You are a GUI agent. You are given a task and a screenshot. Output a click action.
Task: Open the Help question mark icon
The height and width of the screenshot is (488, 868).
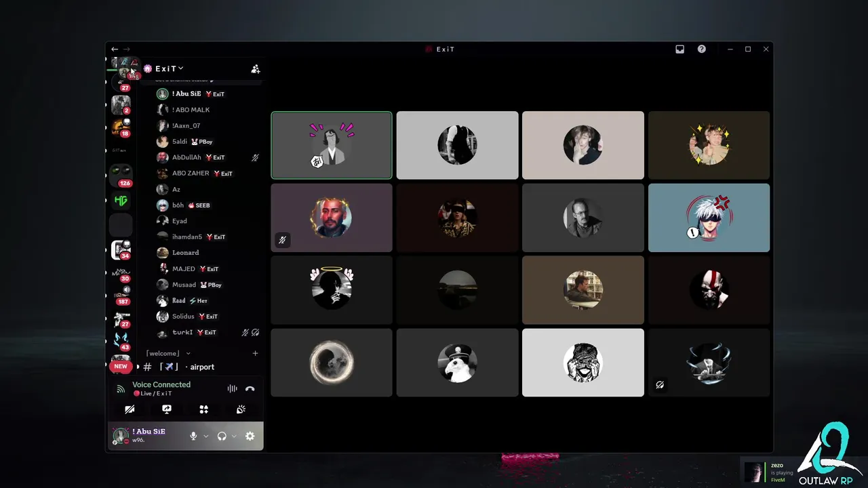(x=701, y=49)
